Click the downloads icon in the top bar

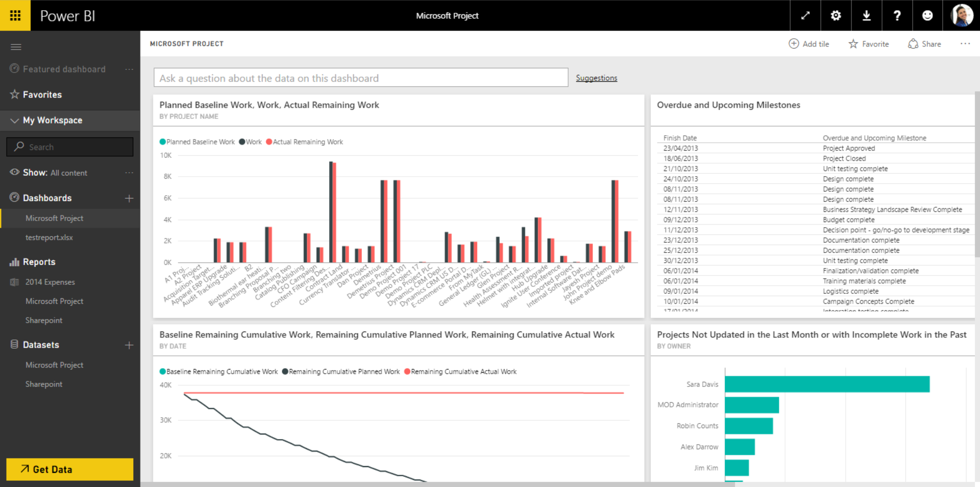pos(866,15)
